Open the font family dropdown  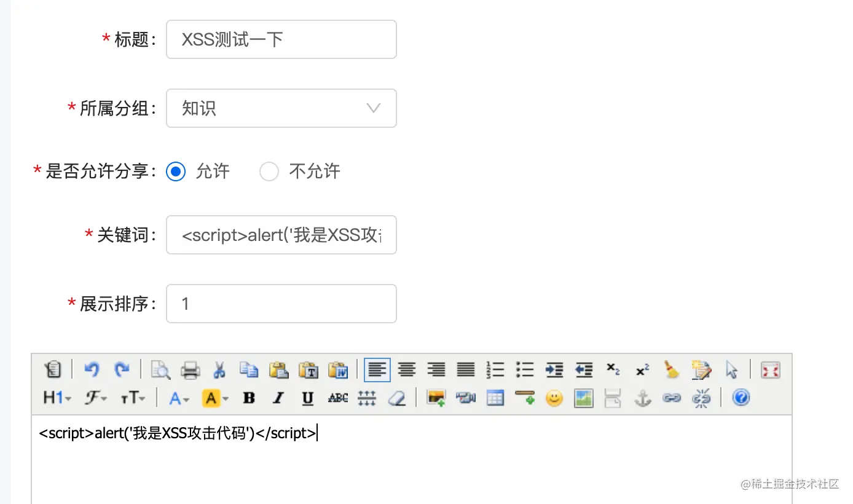(x=96, y=398)
